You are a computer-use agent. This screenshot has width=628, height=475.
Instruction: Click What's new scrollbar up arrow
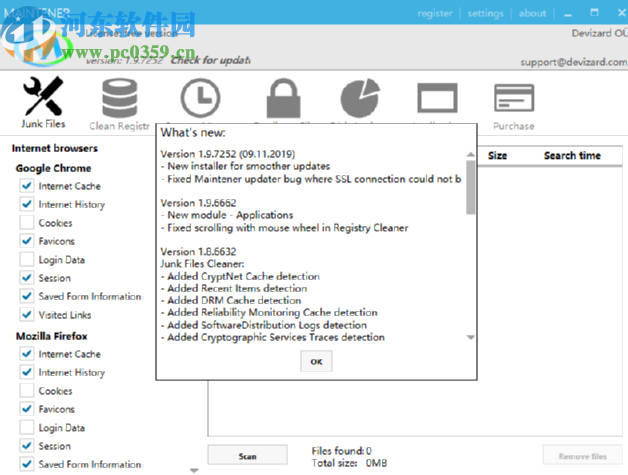point(471,155)
